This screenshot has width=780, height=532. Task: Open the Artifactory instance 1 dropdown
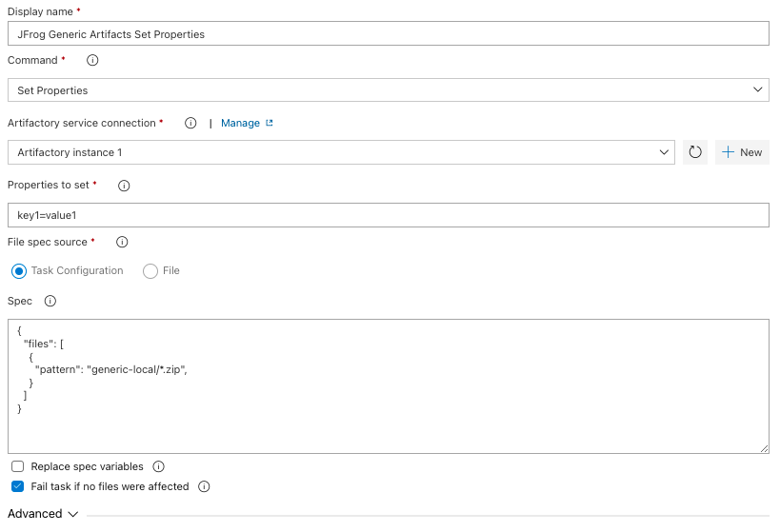tap(341, 152)
